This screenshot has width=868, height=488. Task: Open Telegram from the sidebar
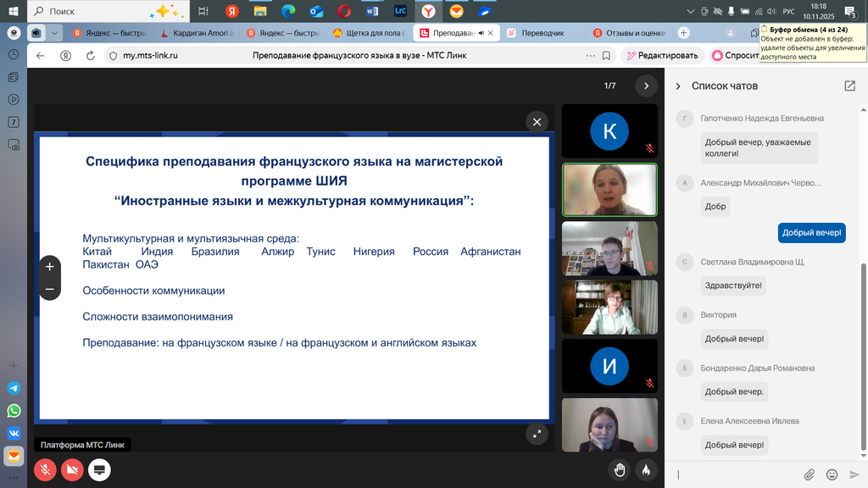(x=14, y=388)
